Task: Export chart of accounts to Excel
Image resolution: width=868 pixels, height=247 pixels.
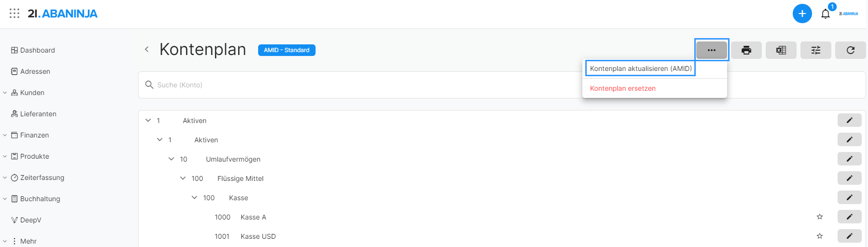Action: 781,50
